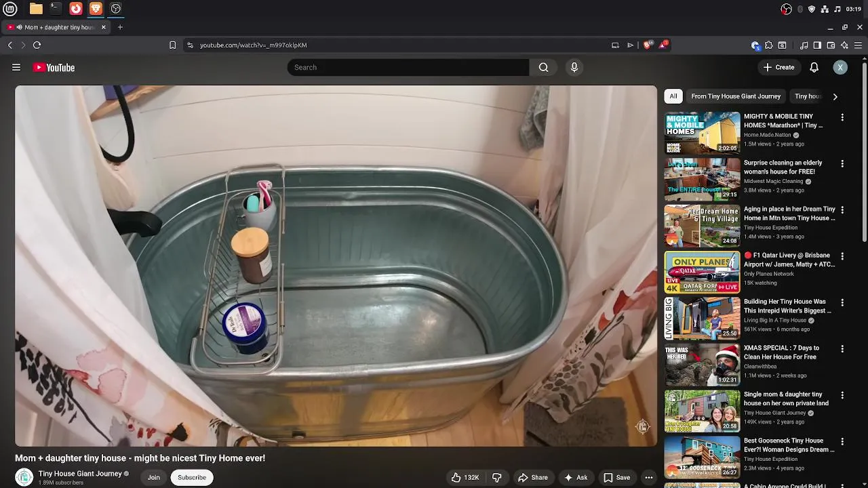
Task: Select From Tiny House Giant Journey chip
Action: coord(736,96)
